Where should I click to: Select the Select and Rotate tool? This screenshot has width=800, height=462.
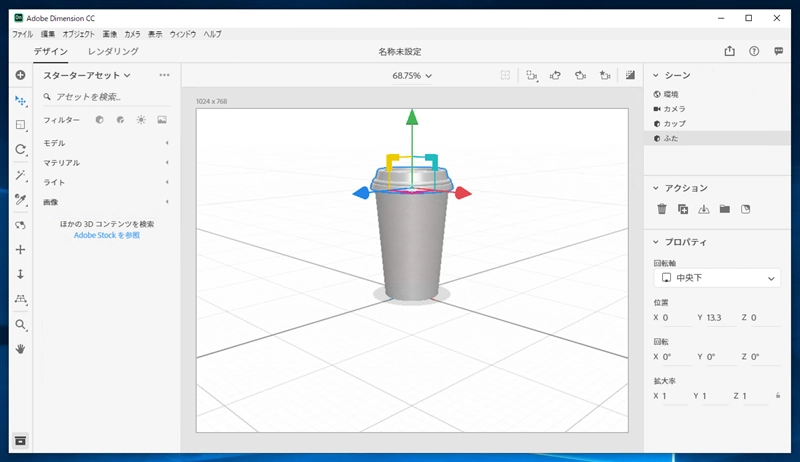20,149
